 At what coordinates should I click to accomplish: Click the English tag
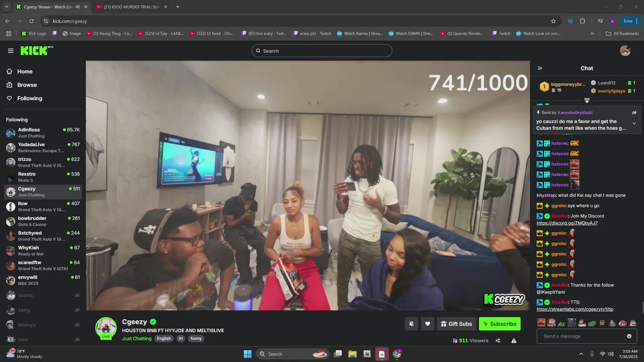click(164, 338)
